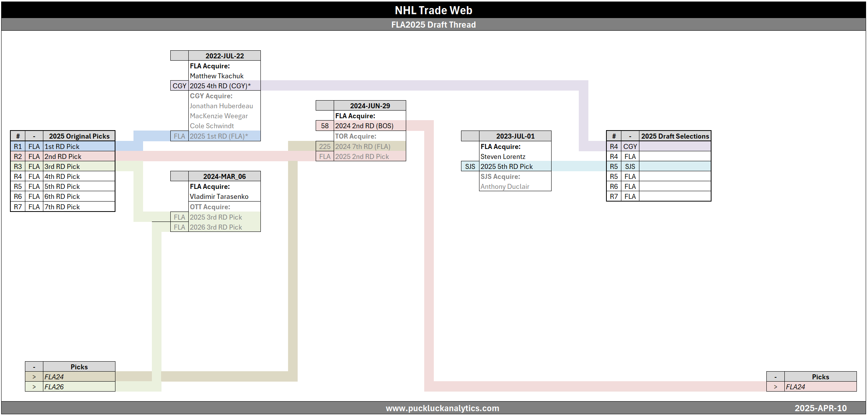Click the pick number 225 cell
This screenshot has height=415, width=868.
coord(325,146)
